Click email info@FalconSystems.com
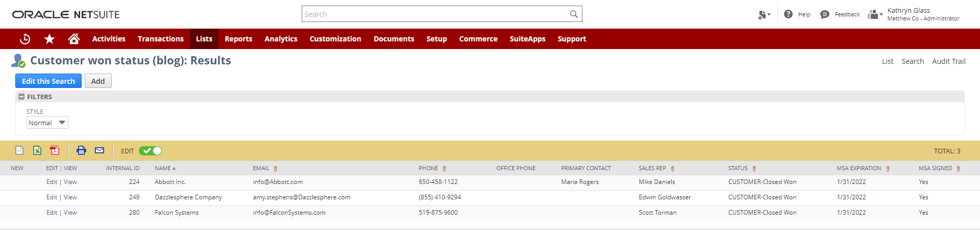The height and width of the screenshot is (230, 980). pos(289,213)
